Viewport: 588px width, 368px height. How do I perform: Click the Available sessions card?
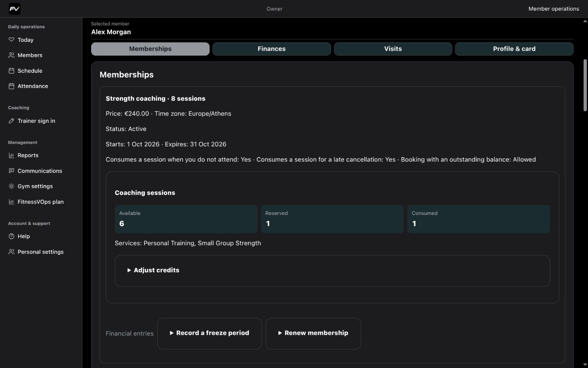(186, 219)
